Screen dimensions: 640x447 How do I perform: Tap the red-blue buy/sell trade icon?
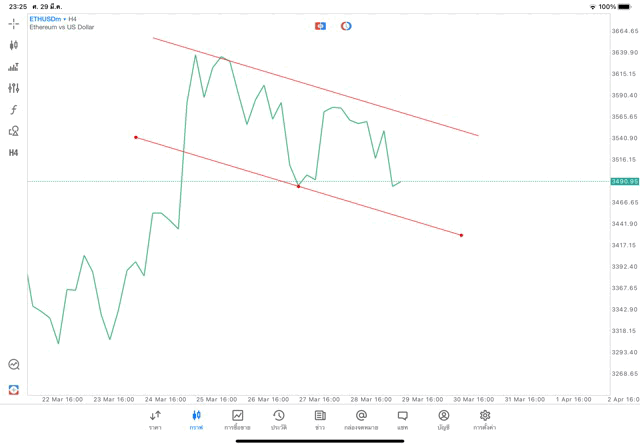click(320, 26)
